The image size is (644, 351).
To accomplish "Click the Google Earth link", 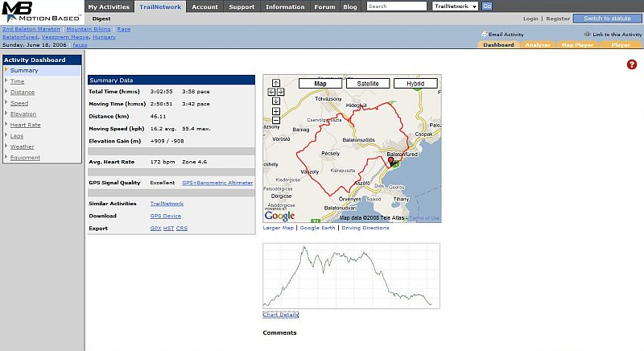I will [x=317, y=228].
